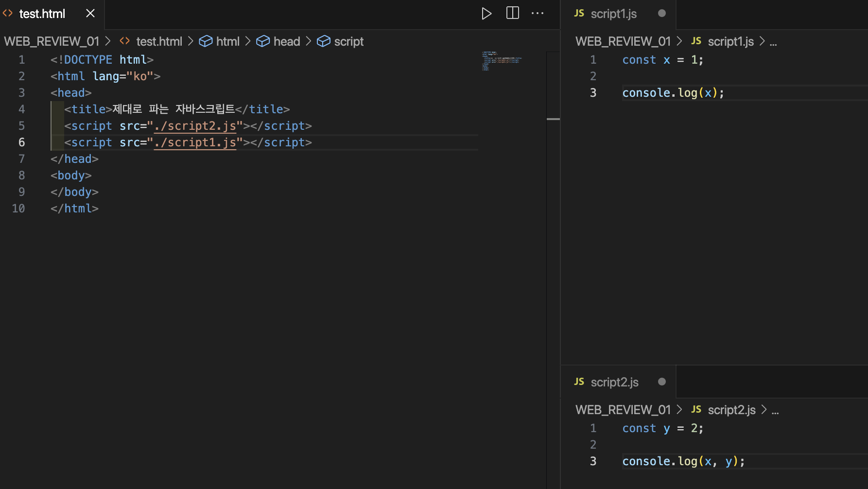Select the script1.js editor tab
The height and width of the screenshot is (489, 868).
613,14
